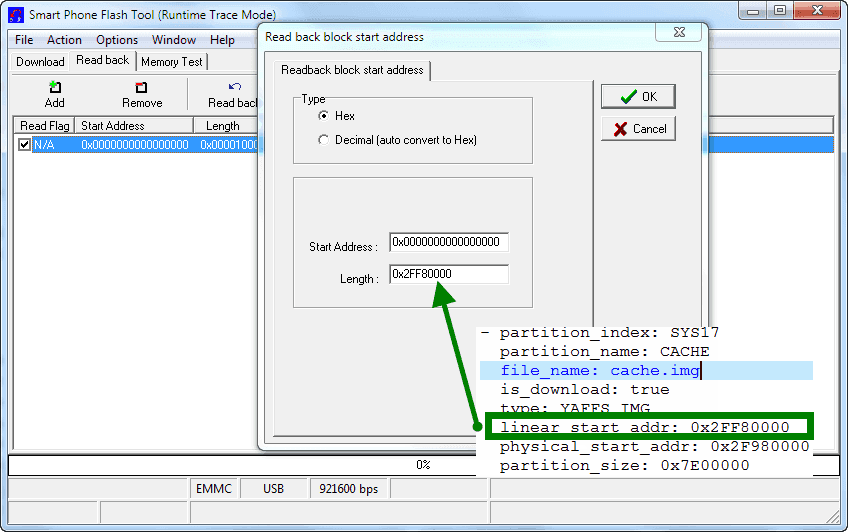The width and height of the screenshot is (848, 532).
Task: Click USB status bar entry
Action: 273,489
